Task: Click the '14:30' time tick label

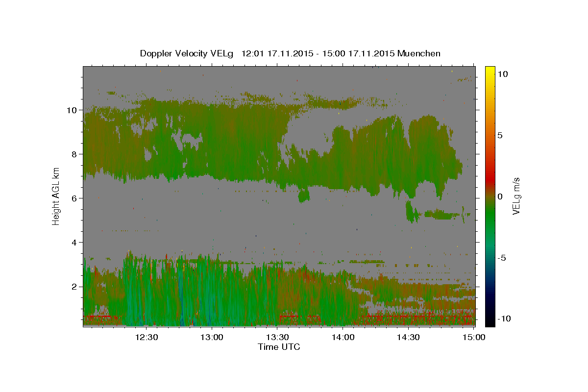Action: click(408, 337)
